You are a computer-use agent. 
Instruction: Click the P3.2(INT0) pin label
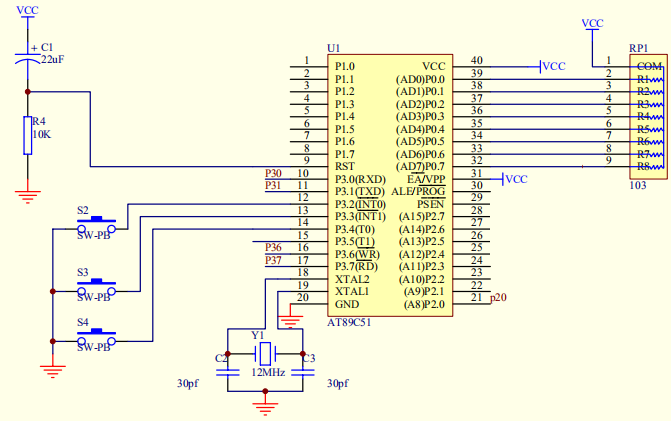tap(360, 205)
